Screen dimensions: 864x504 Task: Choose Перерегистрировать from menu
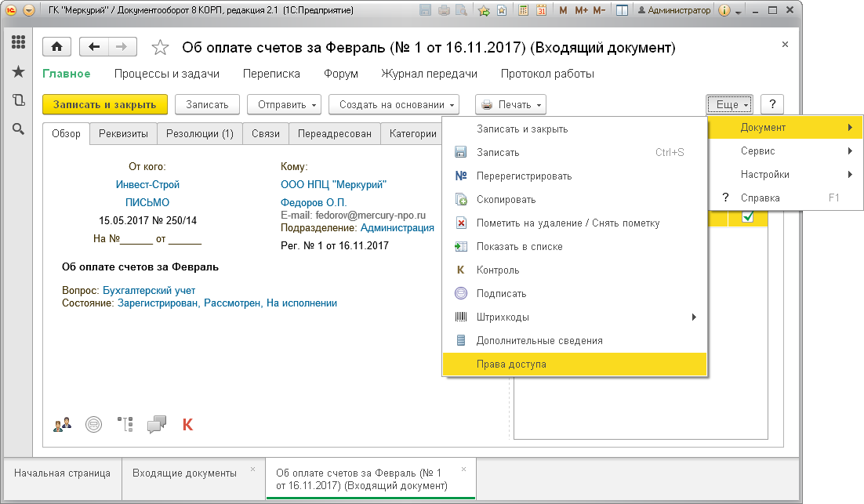pyautogui.click(x=574, y=176)
